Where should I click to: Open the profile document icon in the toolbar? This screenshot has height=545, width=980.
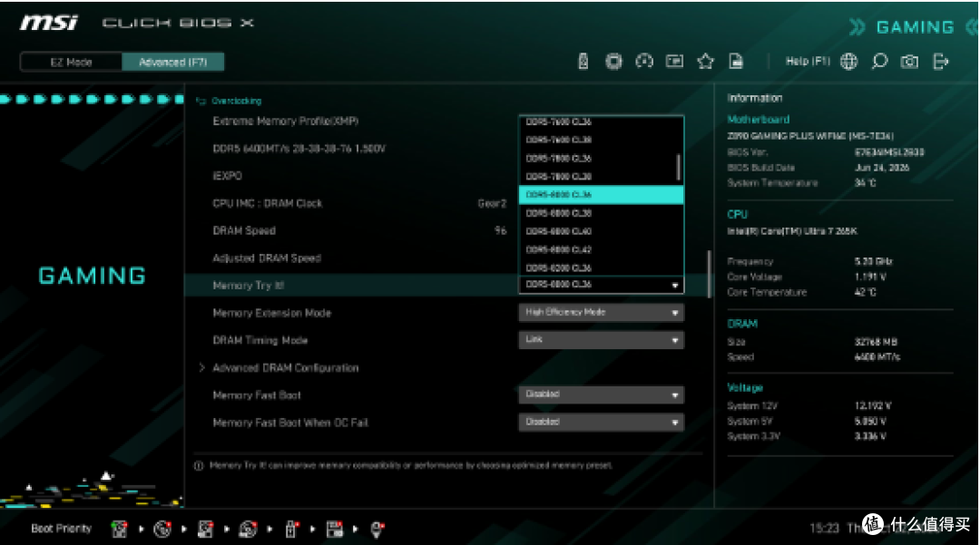click(x=736, y=61)
